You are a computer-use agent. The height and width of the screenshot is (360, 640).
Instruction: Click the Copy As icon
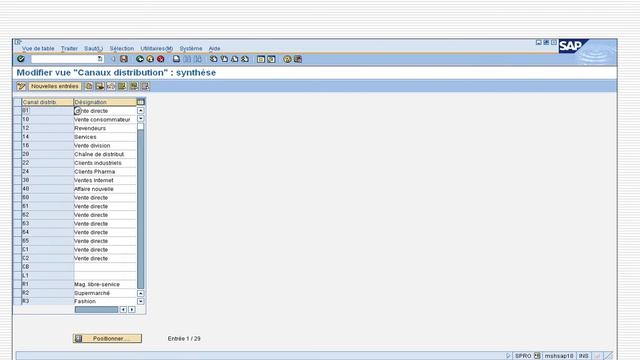click(x=89, y=86)
